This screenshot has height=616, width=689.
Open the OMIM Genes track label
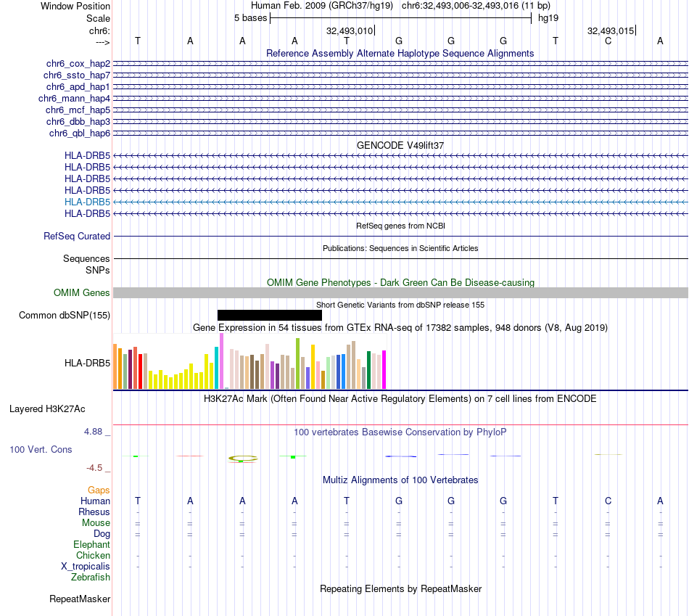(82, 292)
